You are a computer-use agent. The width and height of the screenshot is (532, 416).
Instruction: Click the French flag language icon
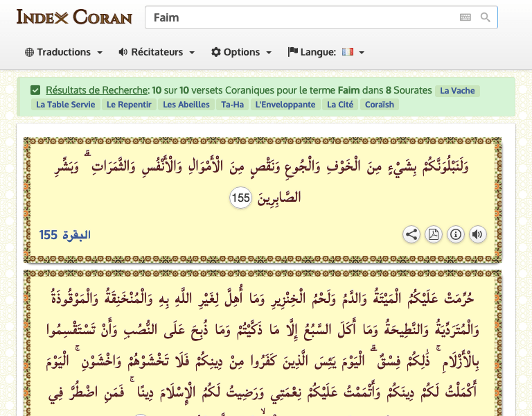point(348,52)
